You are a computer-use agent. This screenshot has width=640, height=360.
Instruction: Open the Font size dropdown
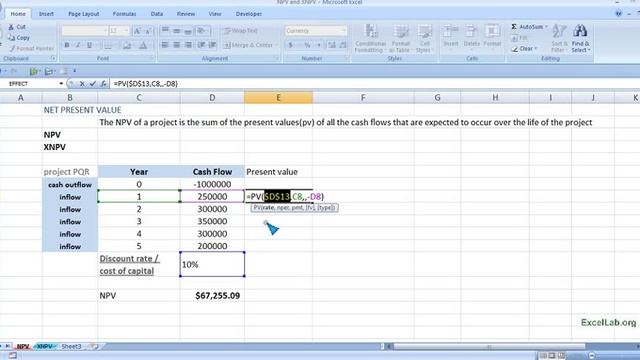coord(126,31)
